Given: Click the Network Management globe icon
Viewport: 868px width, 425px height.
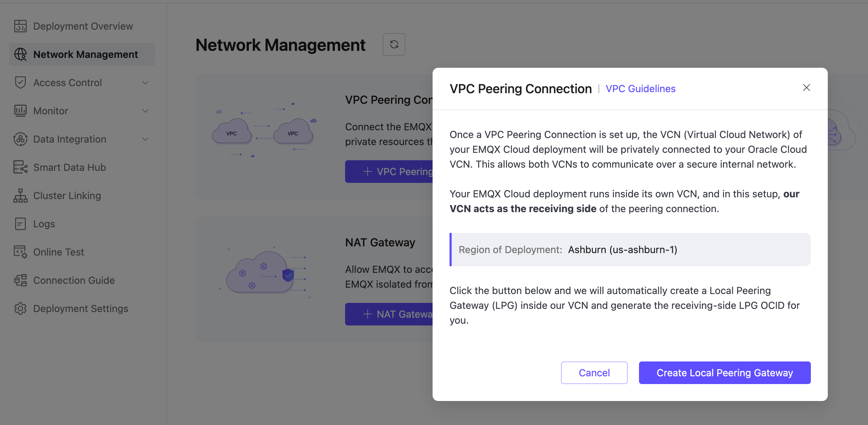Looking at the screenshot, I should (x=20, y=54).
